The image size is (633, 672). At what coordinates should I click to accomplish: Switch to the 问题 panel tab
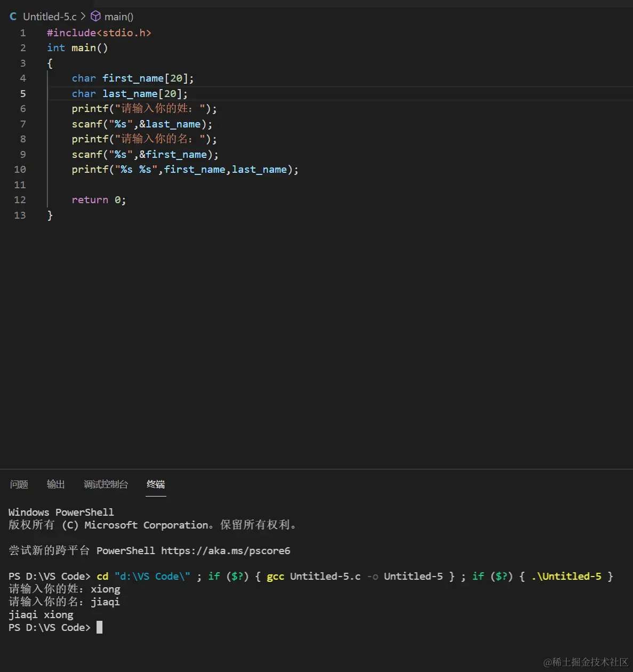click(x=19, y=484)
